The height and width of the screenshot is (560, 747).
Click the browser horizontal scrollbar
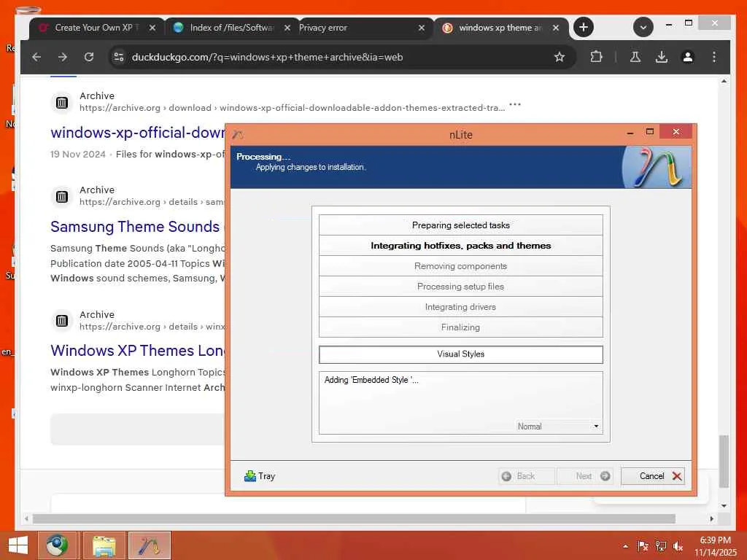tap(354, 518)
